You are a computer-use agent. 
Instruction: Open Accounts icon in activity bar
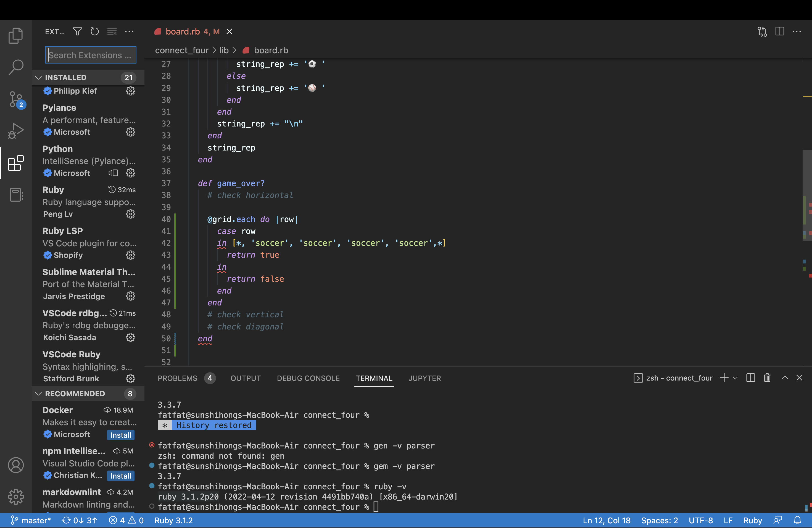16,465
